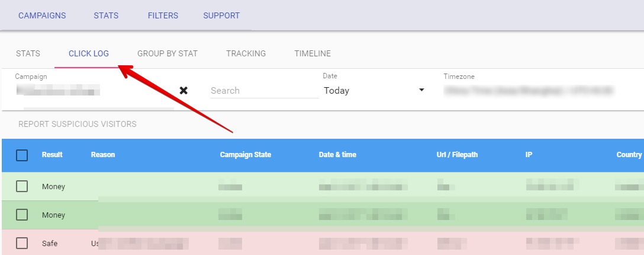The image size is (644, 255).
Task: Click the Search input field
Action: pyautogui.click(x=263, y=91)
